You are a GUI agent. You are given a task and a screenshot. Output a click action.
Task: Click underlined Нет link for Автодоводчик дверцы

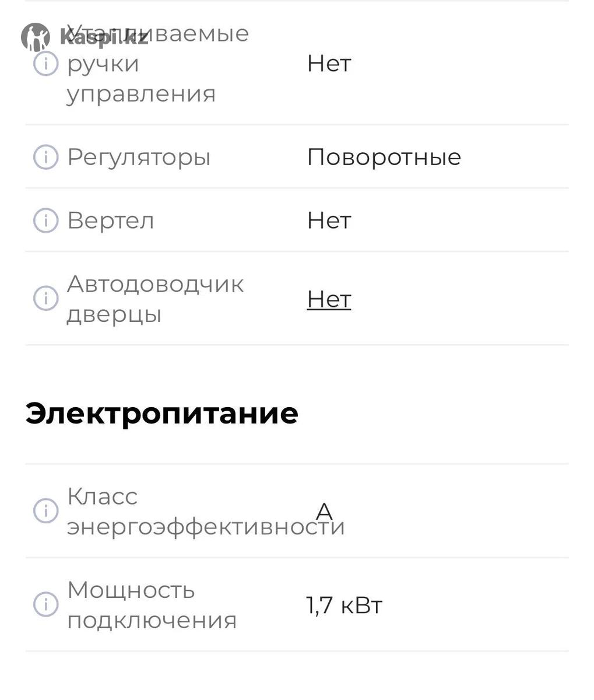pos(329,299)
